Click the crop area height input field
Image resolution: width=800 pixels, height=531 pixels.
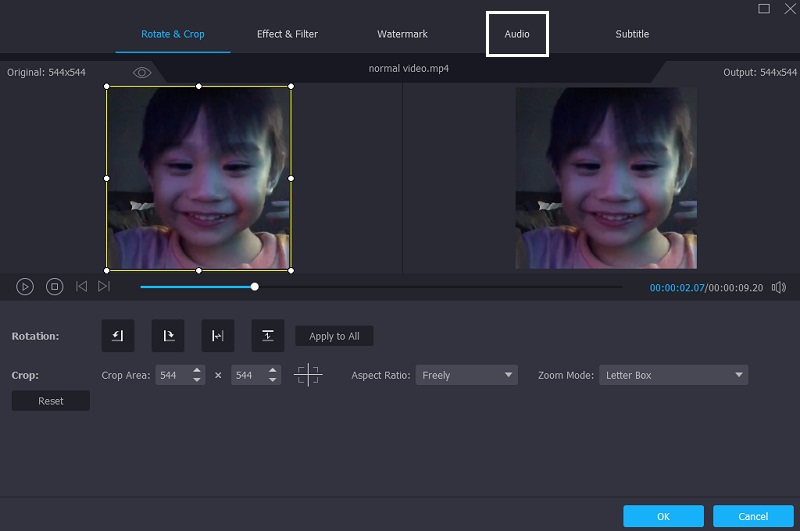click(250, 375)
